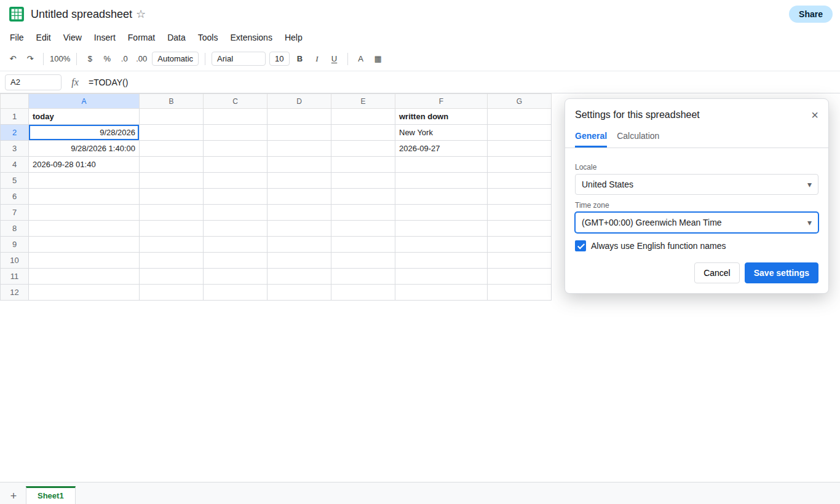
Task: Click Save settings
Action: click(782, 273)
